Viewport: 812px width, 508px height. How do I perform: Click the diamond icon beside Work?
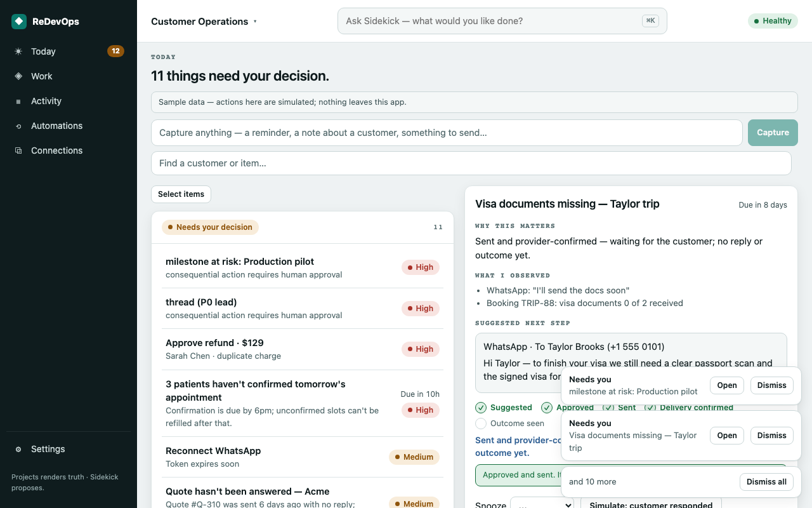(18, 76)
